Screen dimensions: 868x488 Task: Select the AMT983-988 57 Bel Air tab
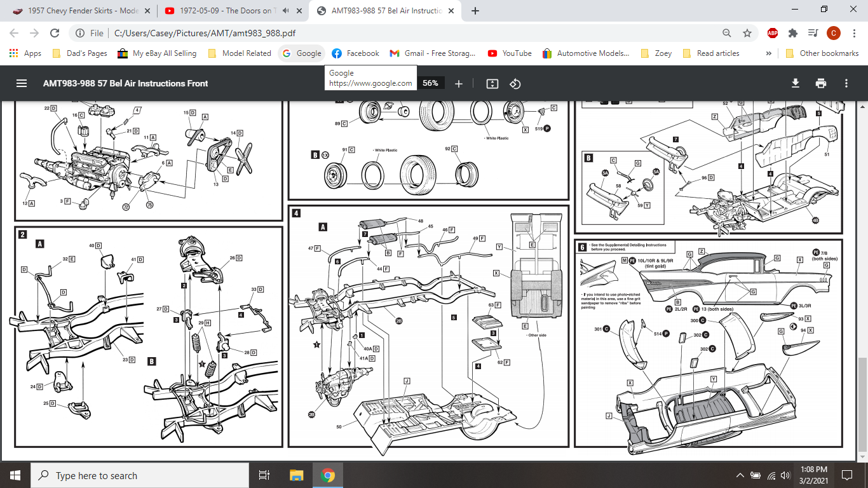[386, 11]
